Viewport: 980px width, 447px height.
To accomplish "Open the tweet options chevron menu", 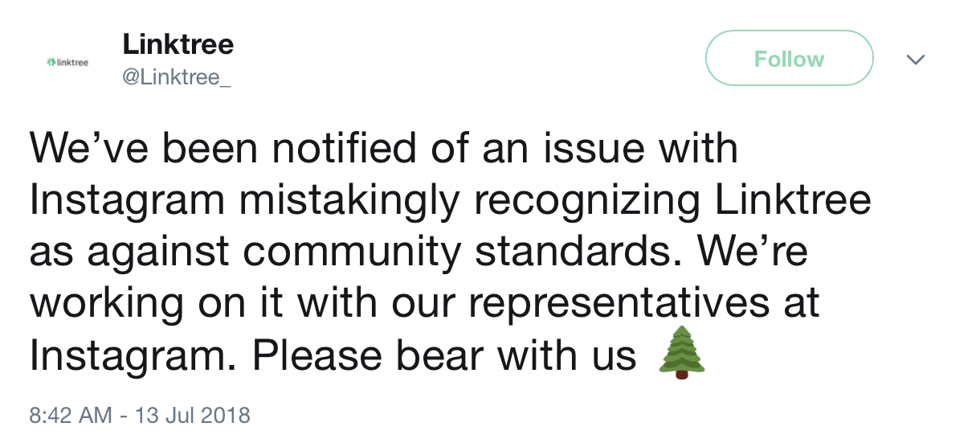I will click(915, 59).
